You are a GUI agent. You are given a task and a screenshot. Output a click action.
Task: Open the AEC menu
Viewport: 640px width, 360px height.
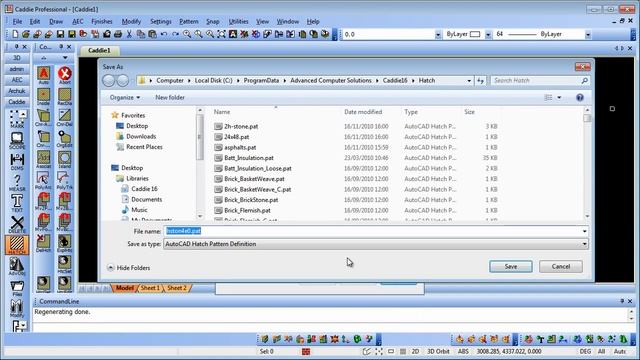(x=78, y=22)
